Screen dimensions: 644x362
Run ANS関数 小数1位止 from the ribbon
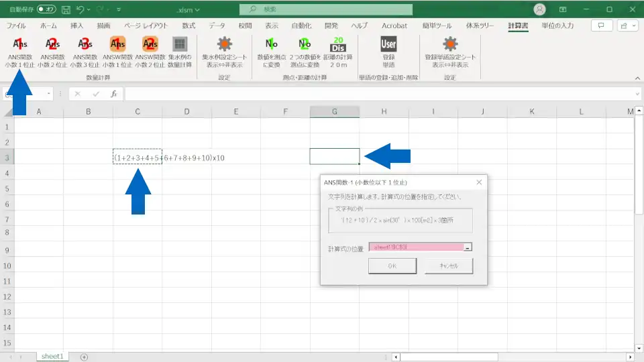click(x=19, y=52)
